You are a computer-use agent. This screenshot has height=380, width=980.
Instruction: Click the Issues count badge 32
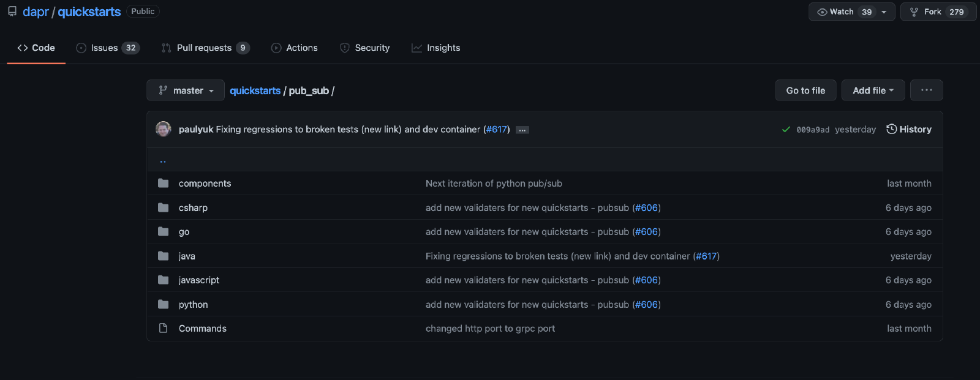pyautogui.click(x=131, y=48)
